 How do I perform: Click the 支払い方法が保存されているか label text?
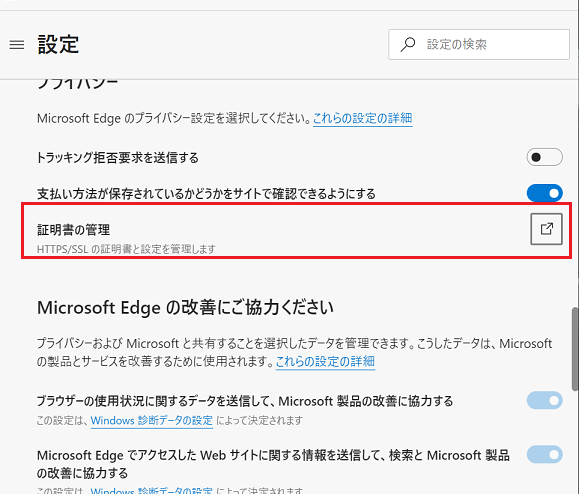206,193
